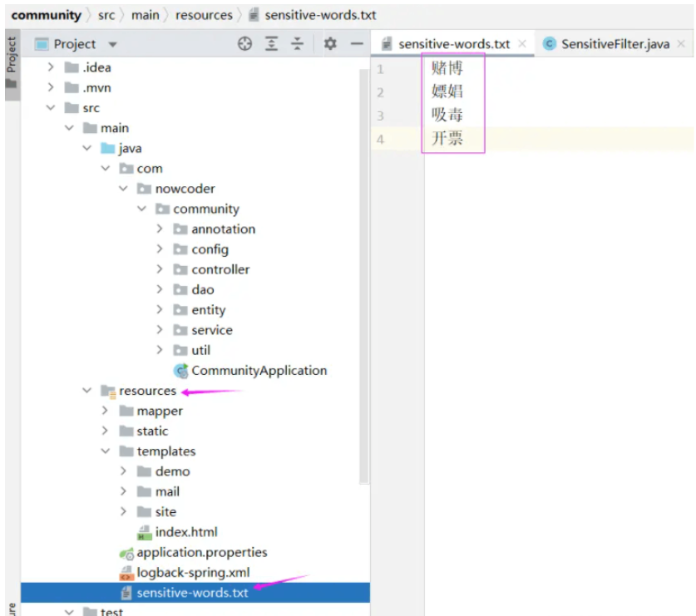Screen dimensions: 696x616
Task: Close the sensitive-words.txt tab
Action: [x=522, y=44]
